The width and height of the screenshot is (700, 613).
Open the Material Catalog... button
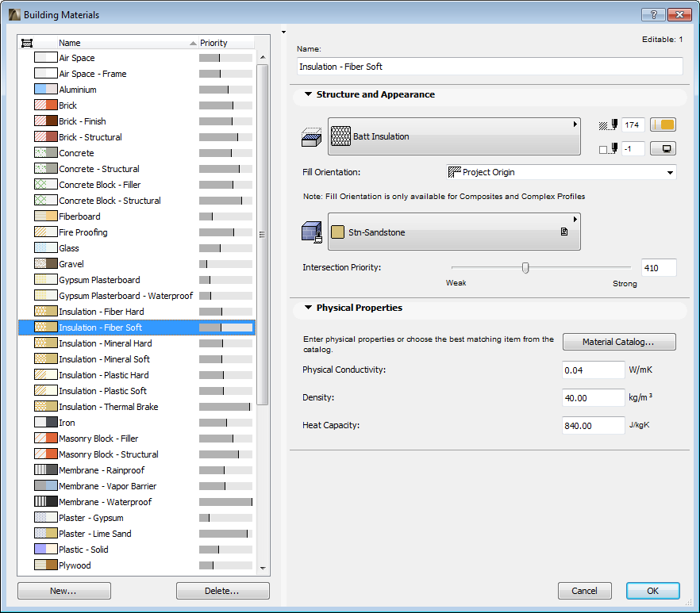(619, 342)
